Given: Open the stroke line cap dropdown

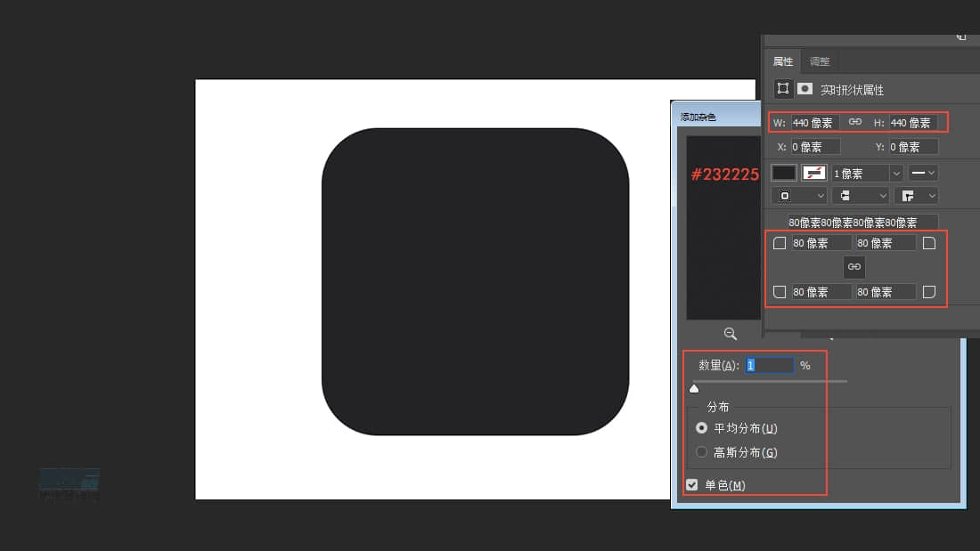Looking at the screenshot, I should click(x=861, y=196).
